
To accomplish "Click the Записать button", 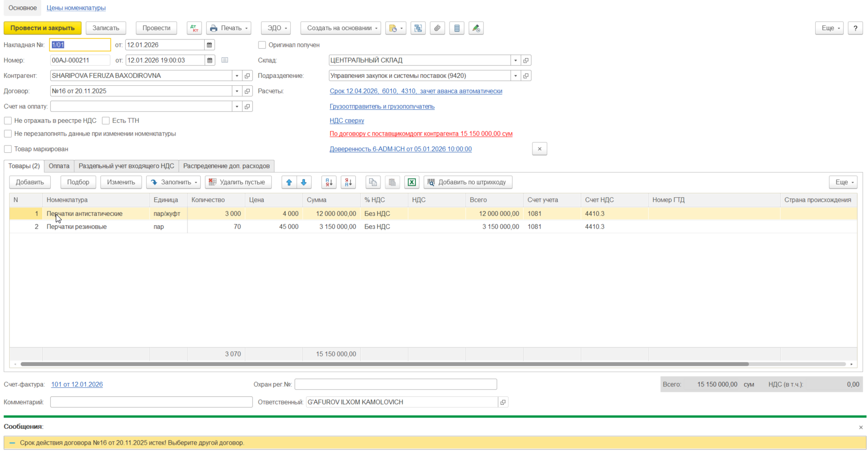I will 106,28.
